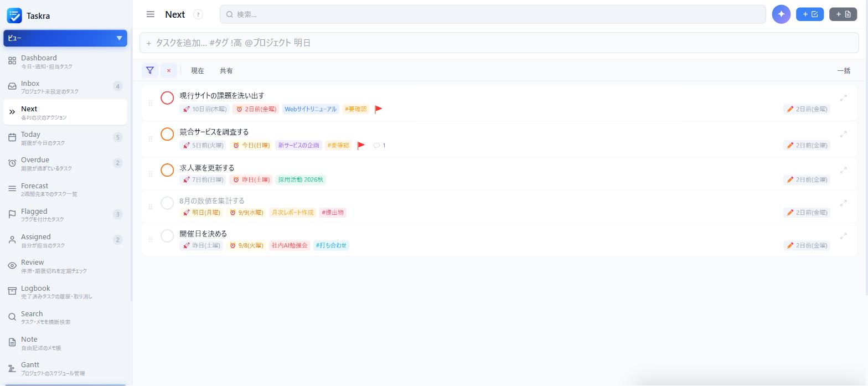Image resolution: width=868 pixels, height=386 pixels.
Task: Expand task 競合サービスを調査する
Action: [844, 135]
